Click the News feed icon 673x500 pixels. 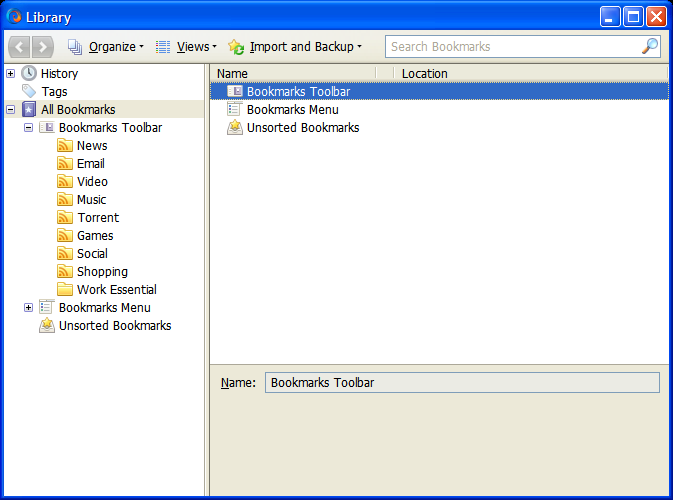tap(65, 146)
